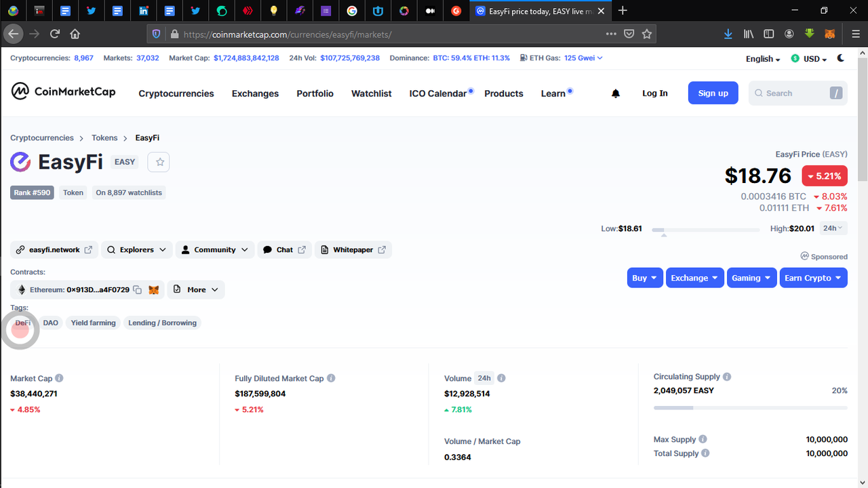
Task: Open the page actions three-dot menu
Action: 611,34
